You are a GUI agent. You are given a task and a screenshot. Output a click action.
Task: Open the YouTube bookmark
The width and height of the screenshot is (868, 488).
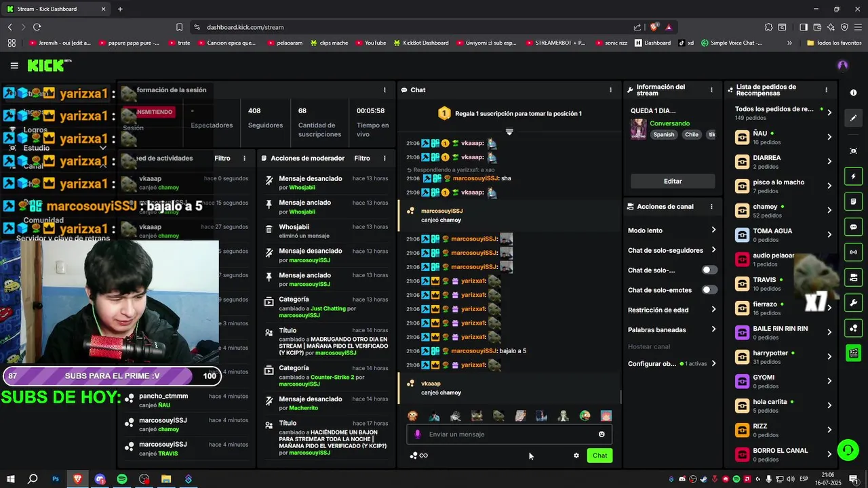[370, 43]
